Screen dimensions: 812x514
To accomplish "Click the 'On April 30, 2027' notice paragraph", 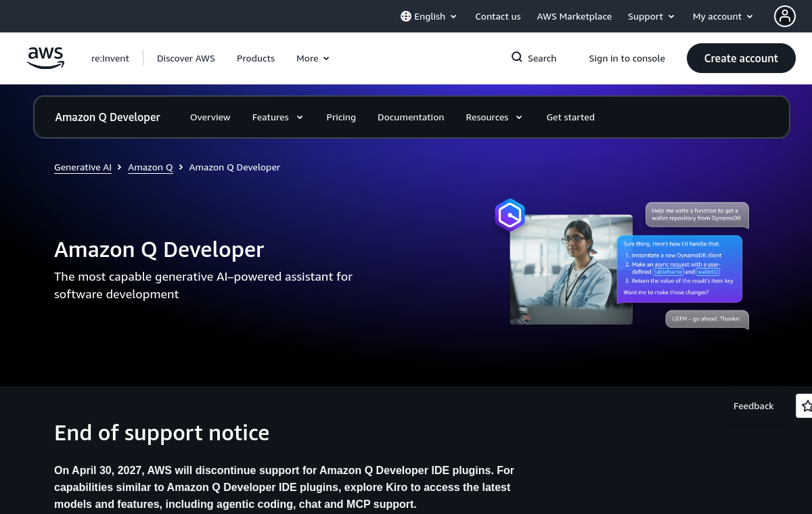I will pyautogui.click(x=284, y=487).
